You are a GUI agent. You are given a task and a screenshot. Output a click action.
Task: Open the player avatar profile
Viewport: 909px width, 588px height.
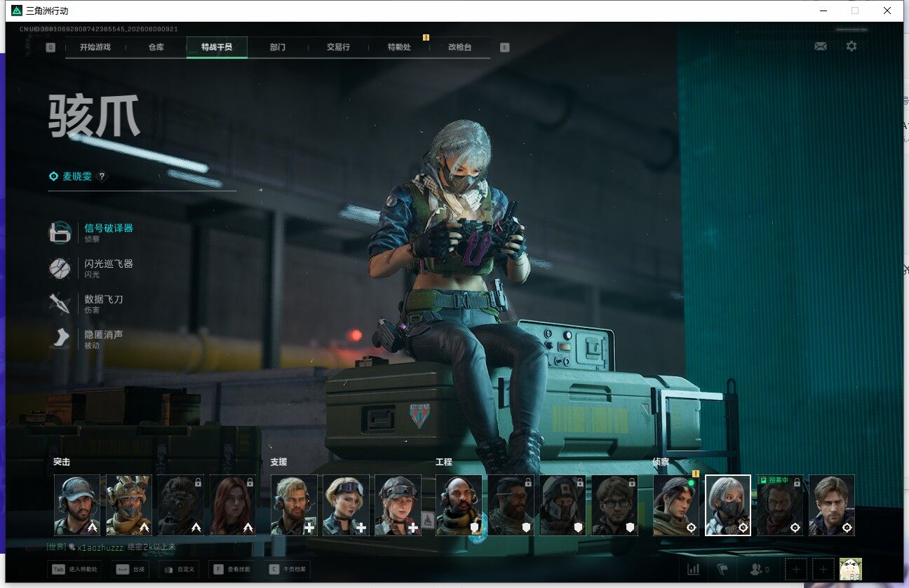pyautogui.click(x=851, y=569)
